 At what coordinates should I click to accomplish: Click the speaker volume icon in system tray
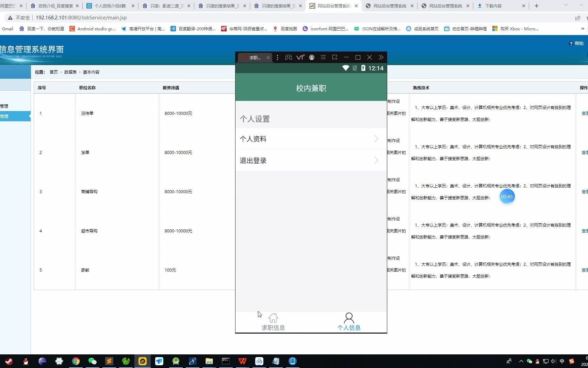click(x=553, y=362)
